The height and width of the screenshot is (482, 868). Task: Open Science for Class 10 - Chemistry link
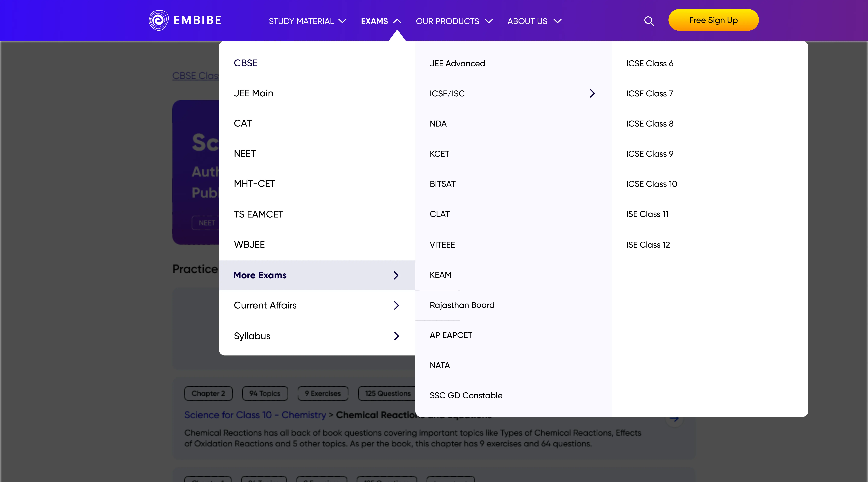click(255, 415)
